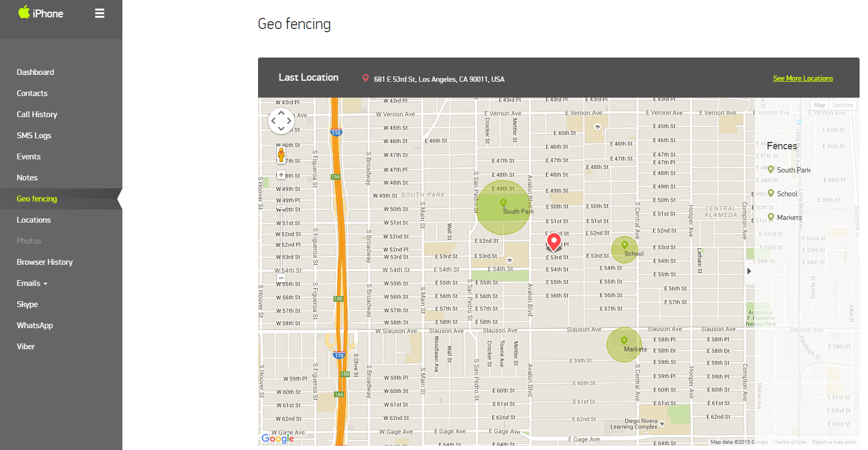868x450 pixels.
Task: Toggle the hamburger sidebar menu
Action: click(x=100, y=13)
